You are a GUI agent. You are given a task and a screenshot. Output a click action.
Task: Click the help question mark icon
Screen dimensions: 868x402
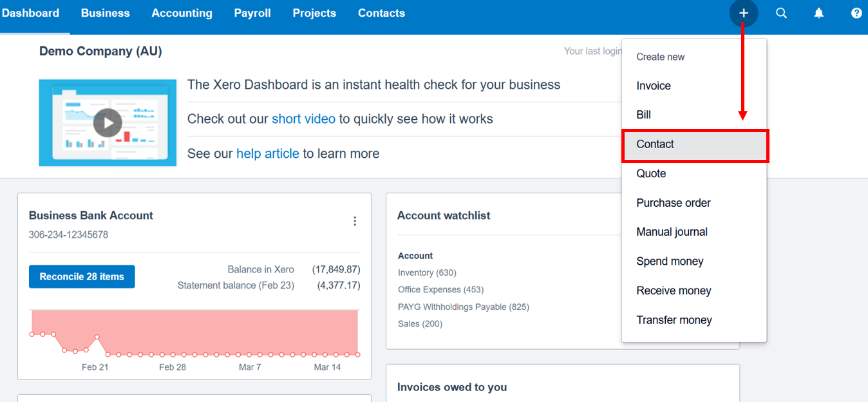click(x=856, y=13)
